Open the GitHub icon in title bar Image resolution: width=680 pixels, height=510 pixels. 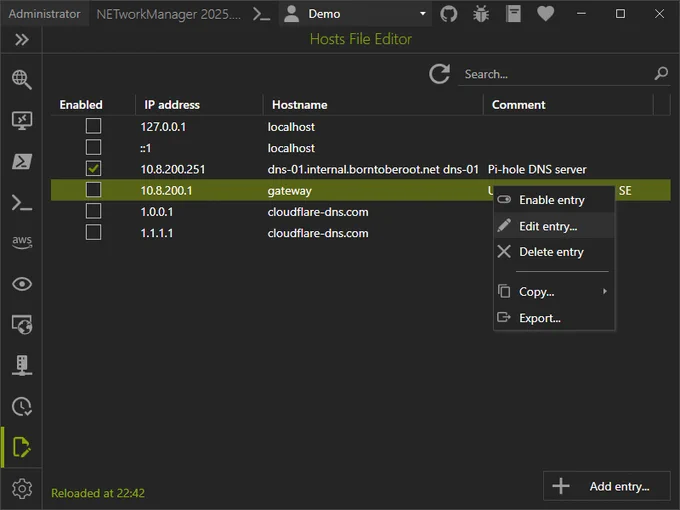tap(448, 14)
